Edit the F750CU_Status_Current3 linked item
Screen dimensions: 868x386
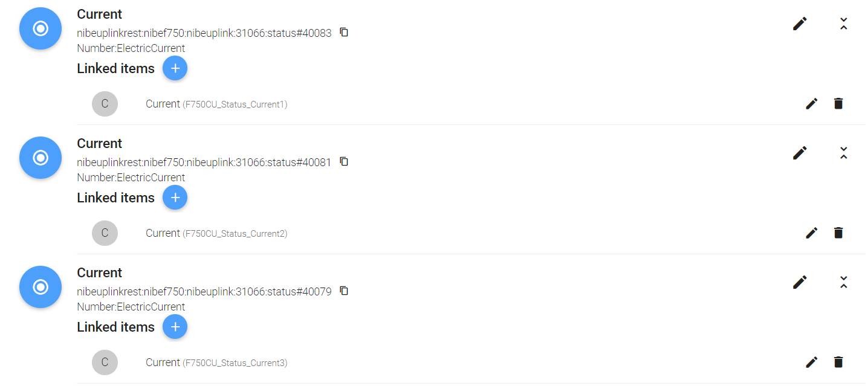pos(812,362)
